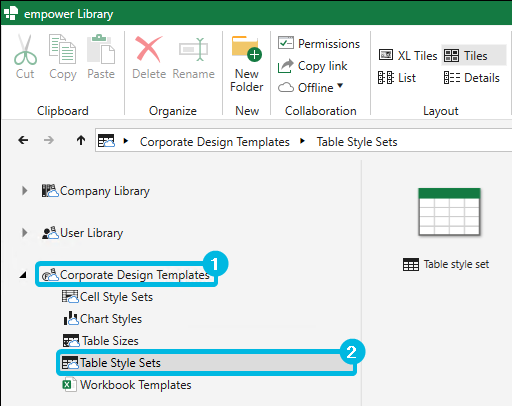Go forward with the right arrow

[49, 140]
